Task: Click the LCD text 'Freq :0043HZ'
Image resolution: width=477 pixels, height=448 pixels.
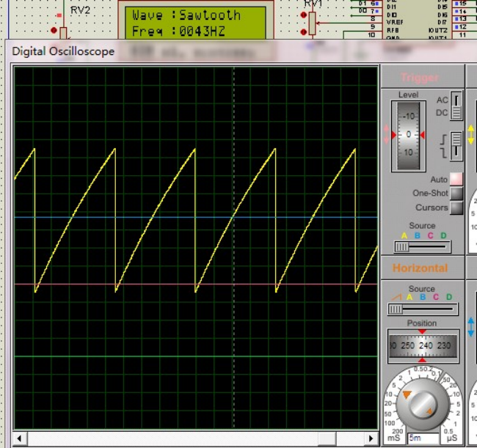Action: coord(178,32)
